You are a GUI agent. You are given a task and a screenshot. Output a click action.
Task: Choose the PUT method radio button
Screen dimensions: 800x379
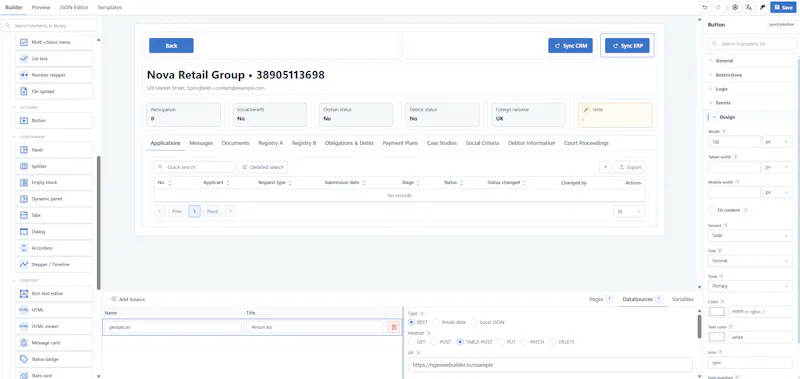(x=502, y=342)
